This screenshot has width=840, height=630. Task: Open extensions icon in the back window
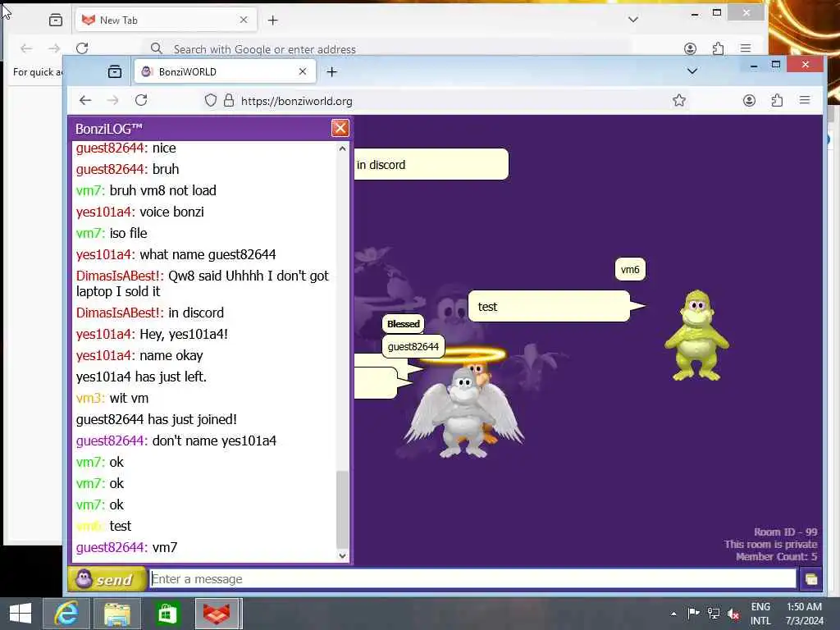[x=718, y=48]
